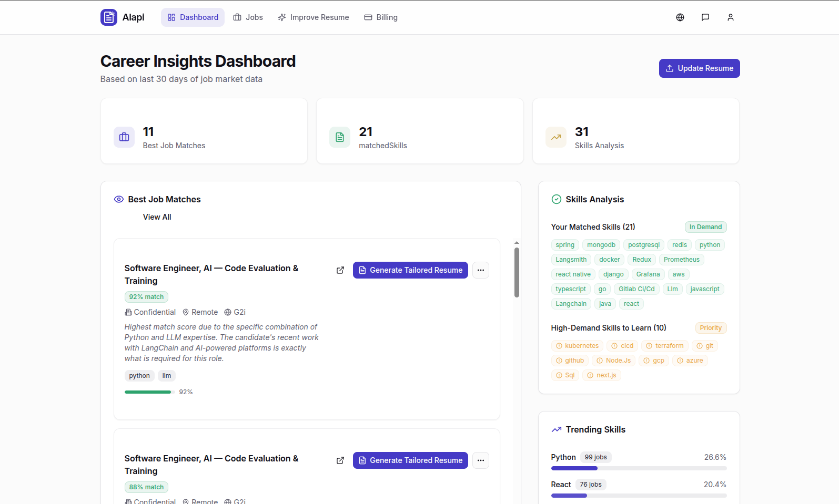Click the 99 jobs badge beside Python
Image resolution: width=839 pixels, height=504 pixels.
click(595, 457)
